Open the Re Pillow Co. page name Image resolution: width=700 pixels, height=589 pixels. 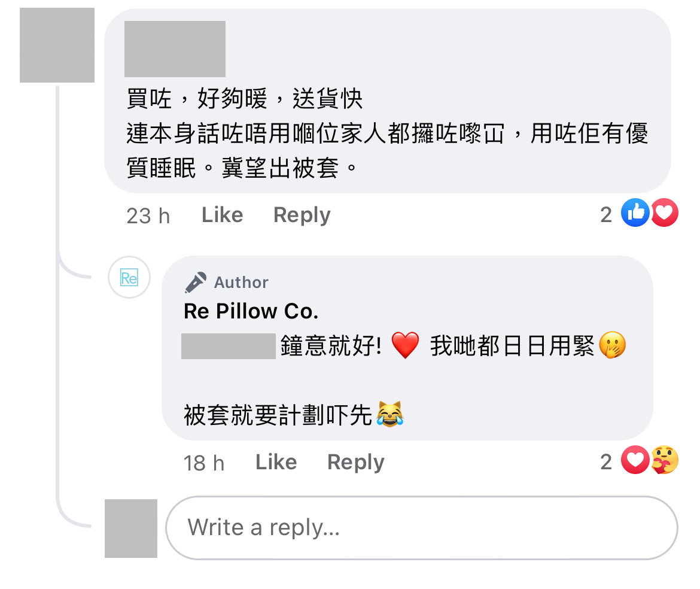point(251,311)
